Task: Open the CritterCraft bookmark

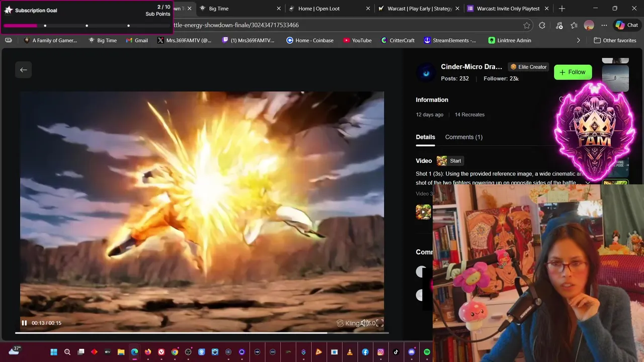Action: 398,40
